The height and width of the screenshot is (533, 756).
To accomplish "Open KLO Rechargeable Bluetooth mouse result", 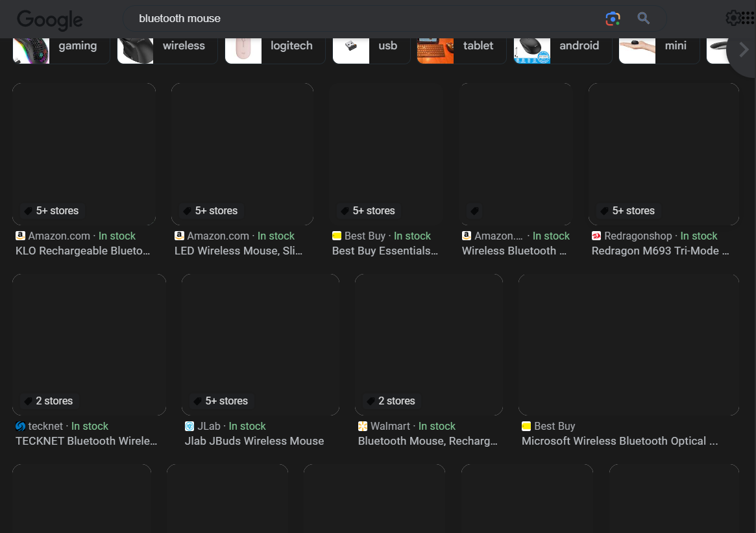I will pos(82,251).
